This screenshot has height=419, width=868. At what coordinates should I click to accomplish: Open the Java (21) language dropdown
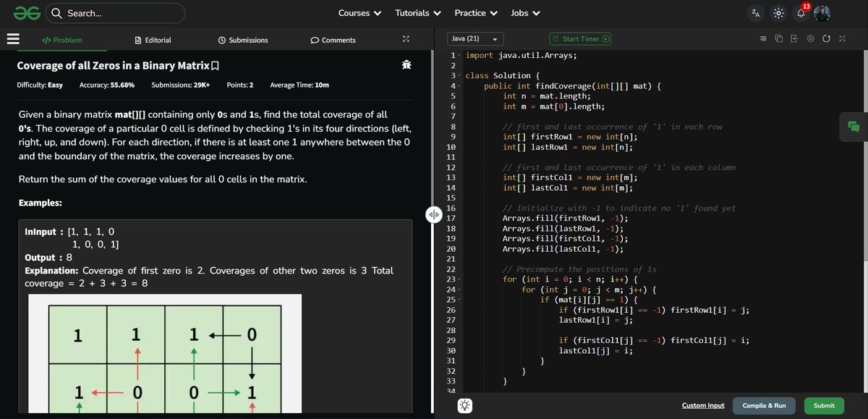point(475,39)
